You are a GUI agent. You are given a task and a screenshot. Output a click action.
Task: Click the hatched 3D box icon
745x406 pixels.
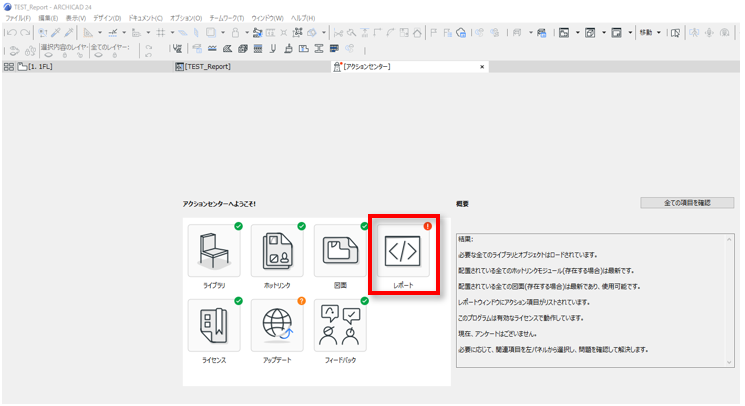coord(243,49)
